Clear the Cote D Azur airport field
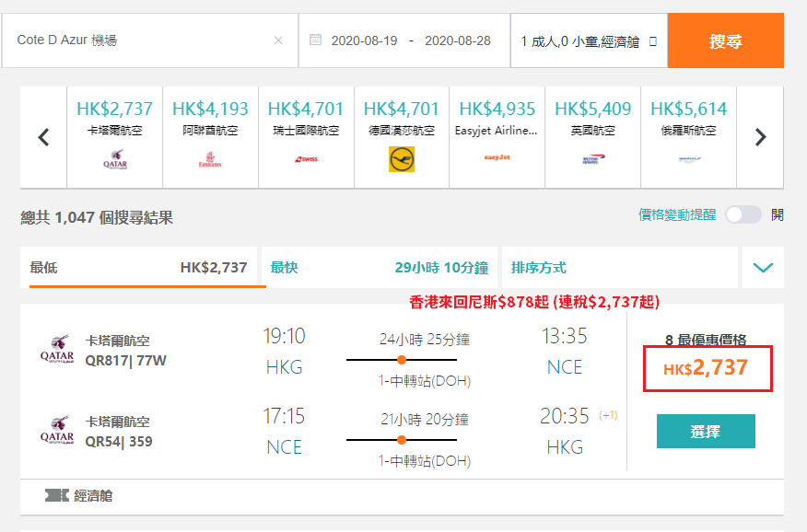Image resolution: width=807 pixels, height=532 pixels. [278, 40]
